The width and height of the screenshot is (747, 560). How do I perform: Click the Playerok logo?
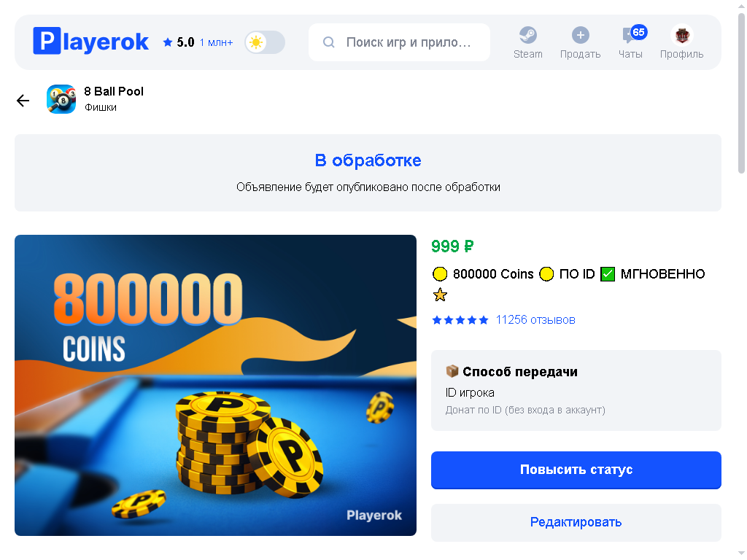(90, 41)
